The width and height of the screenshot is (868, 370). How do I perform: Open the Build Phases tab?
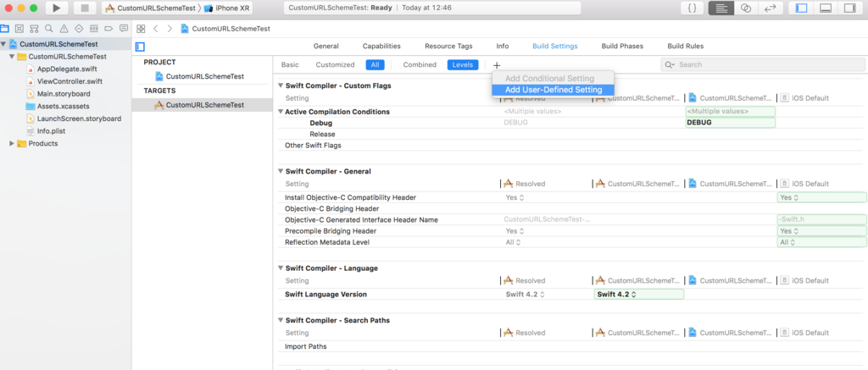[622, 47]
